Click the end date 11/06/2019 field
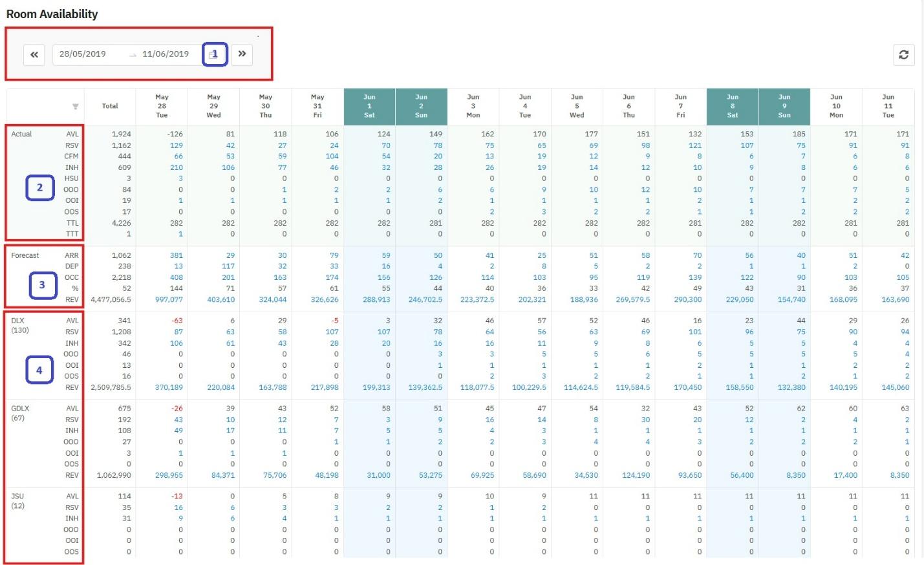The image size is (924, 565). [166, 54]
